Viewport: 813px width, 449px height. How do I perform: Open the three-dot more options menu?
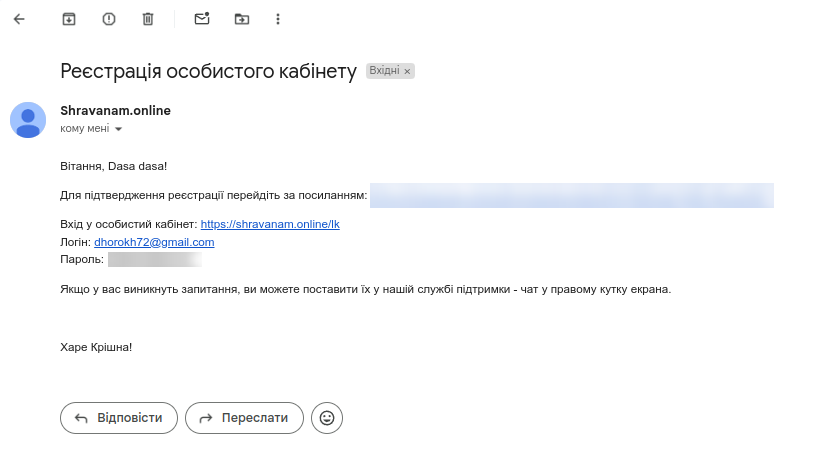pos(278,19)
